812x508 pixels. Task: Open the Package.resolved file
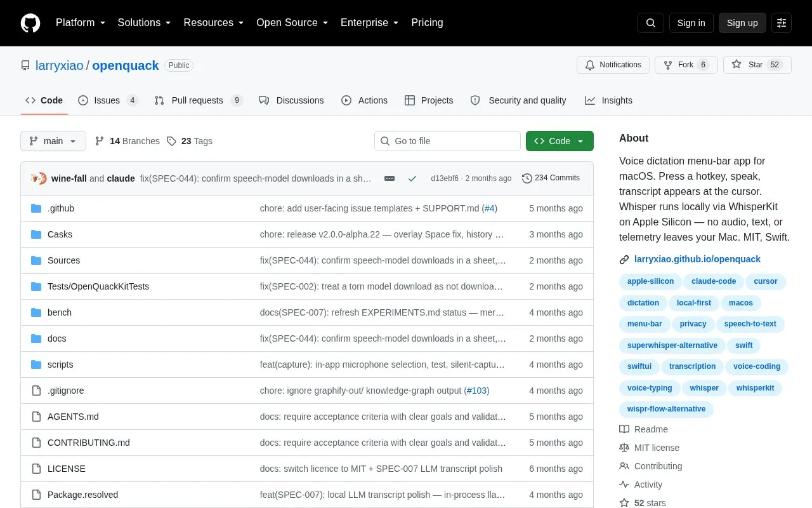click(x=82, y=495)
